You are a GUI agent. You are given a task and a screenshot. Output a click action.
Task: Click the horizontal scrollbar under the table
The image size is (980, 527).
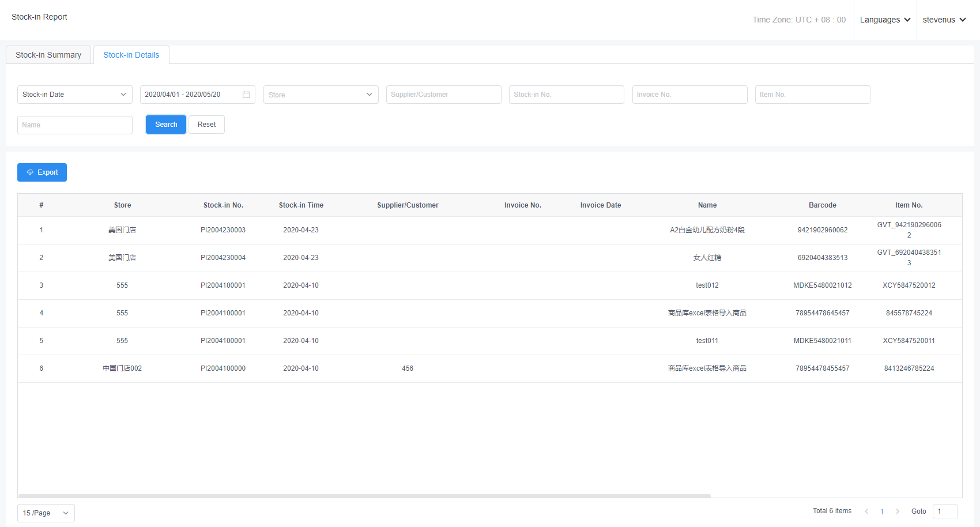(364, 495)
